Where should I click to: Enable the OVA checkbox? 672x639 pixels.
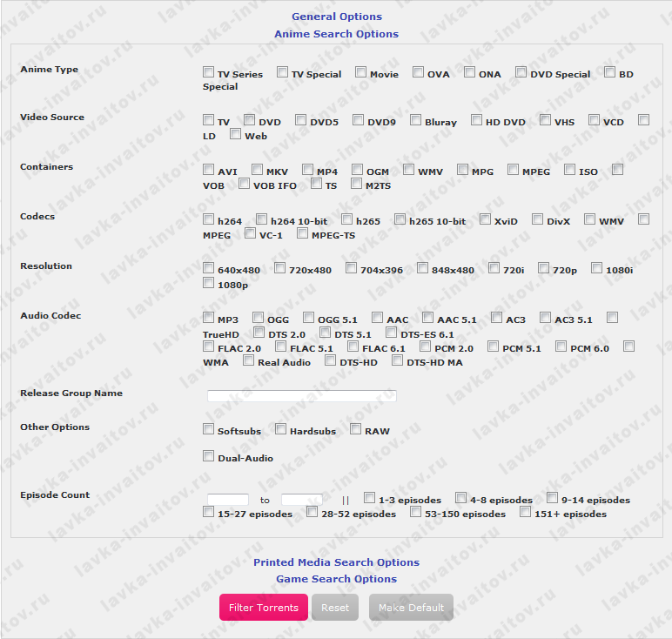tap(419, 71)
